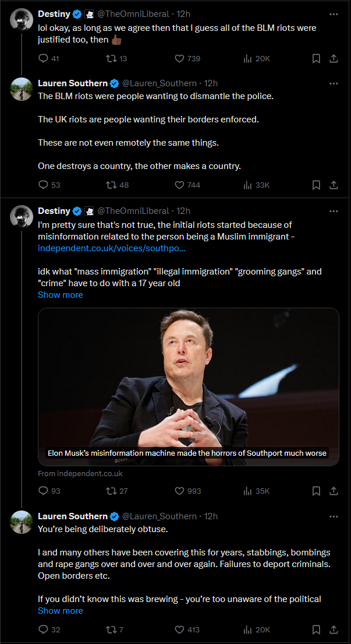This screenshot has width=351, height=644.
Task: Bookmark Lauren Southern's 'deliberately obtuse' tweet
Action: 316,629
